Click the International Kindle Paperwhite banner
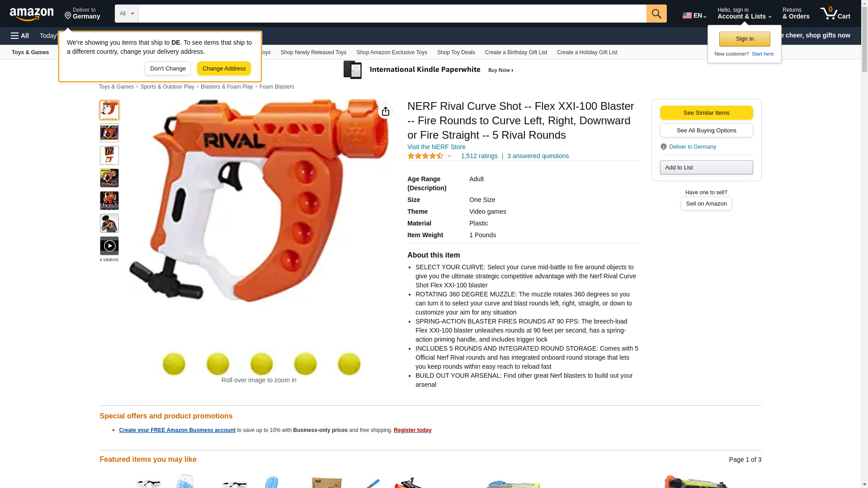The image size is (868, 488). tap(429, 70)
